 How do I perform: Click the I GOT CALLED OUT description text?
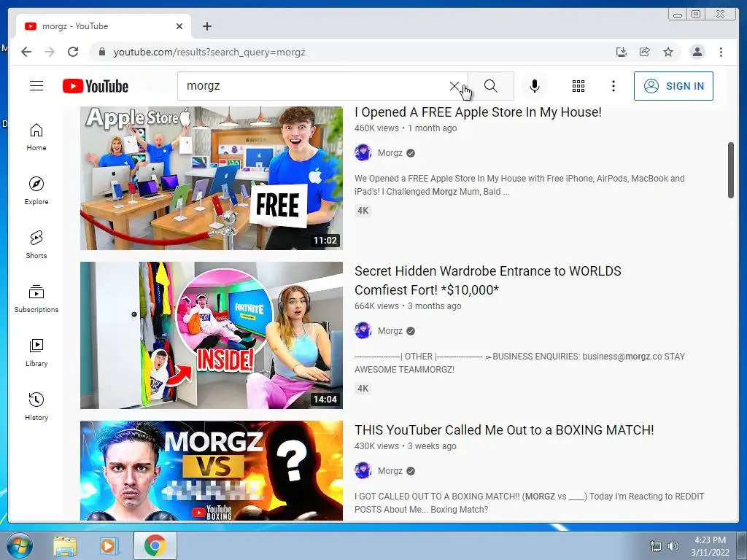(x=529, y=503)
